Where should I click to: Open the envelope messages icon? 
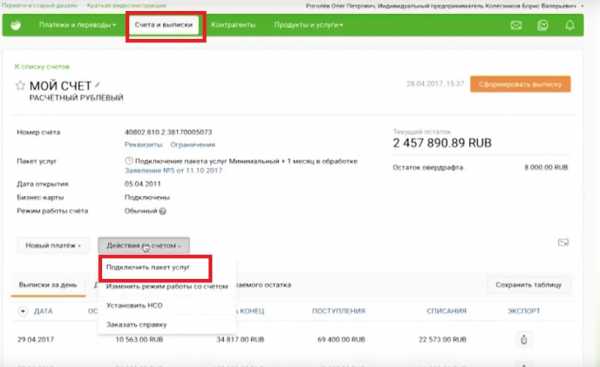click(x=516, y=25)
